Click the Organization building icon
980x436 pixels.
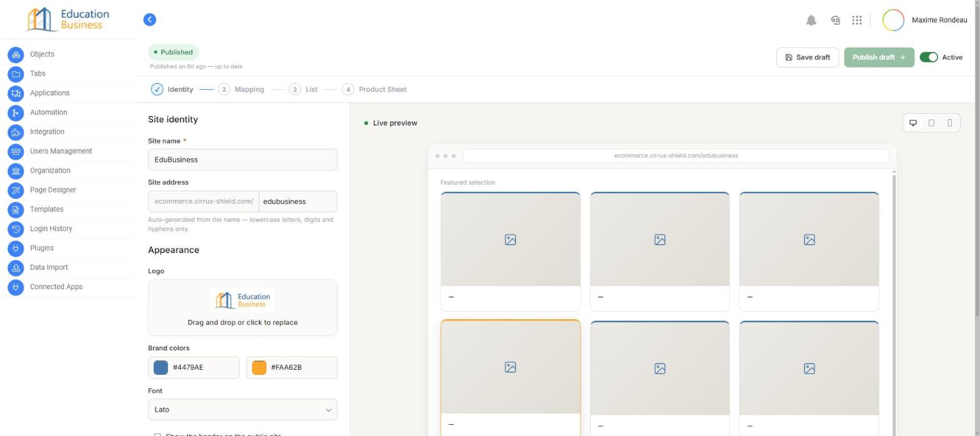16,171
